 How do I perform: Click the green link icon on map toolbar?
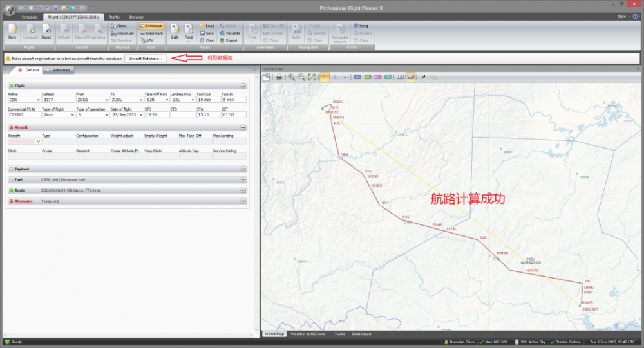pos(433,77)
